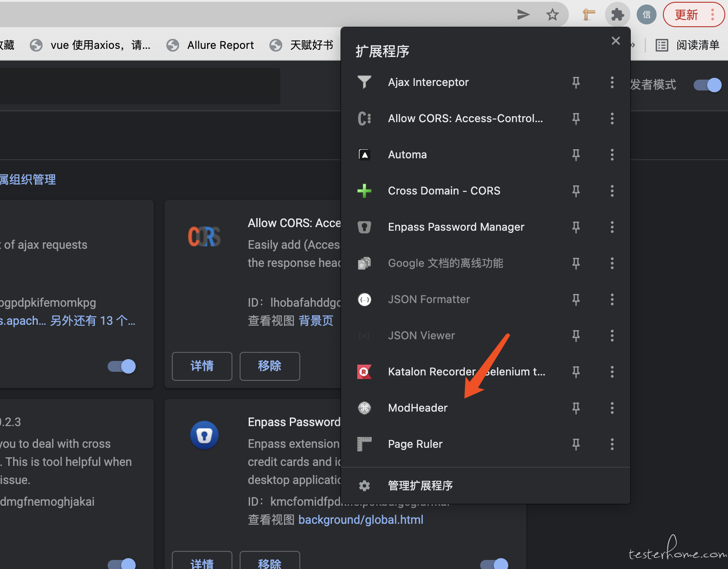Pin the Automa extension
The image size is (728, 569).
click(576, 155)
